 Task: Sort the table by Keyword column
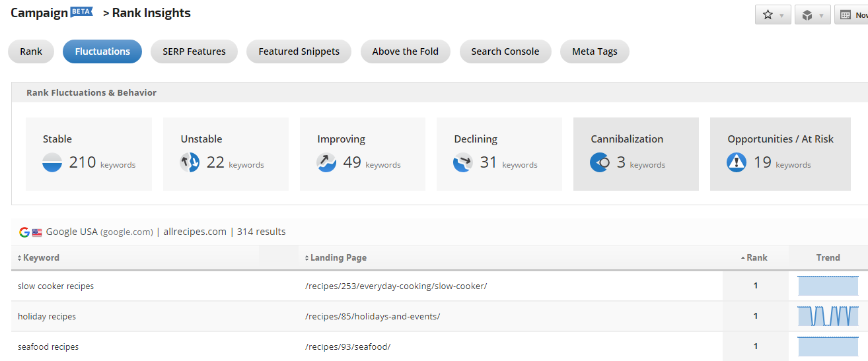(41, 258)
